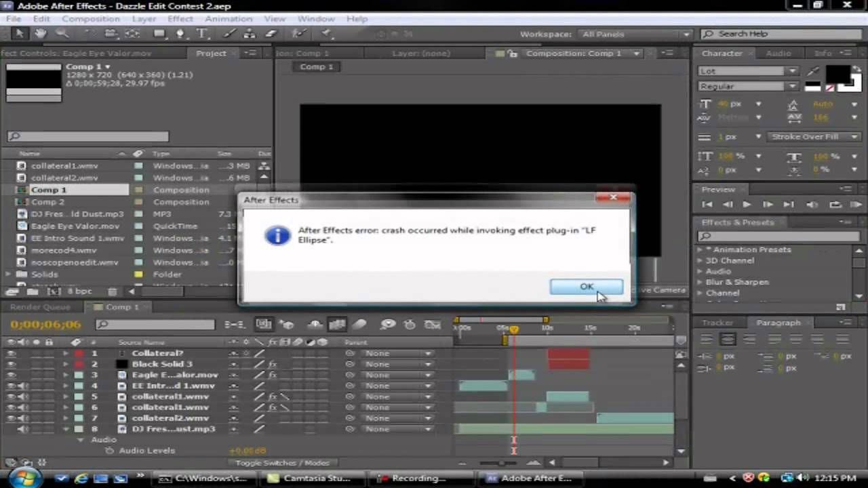Click the Character panel eyedropper
The width and height of the screenshot is (868, 488).
[814, 71]
